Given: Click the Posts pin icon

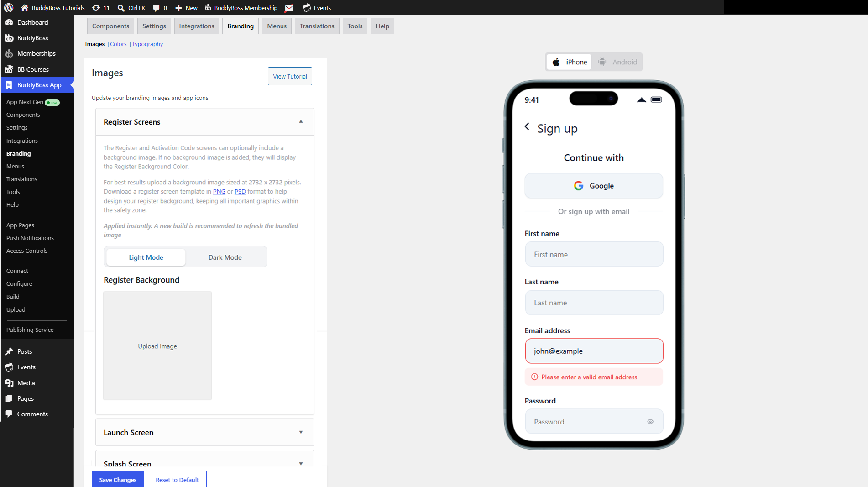Looking at the screenshot, I should tap(9, 351).
